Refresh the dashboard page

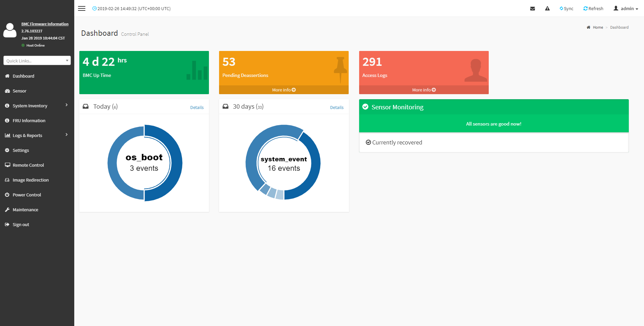593,9
